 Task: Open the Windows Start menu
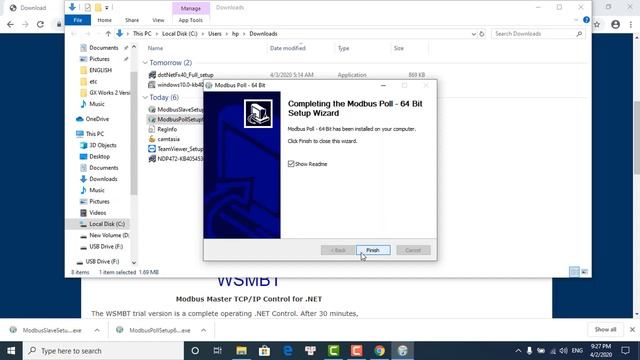11,351
